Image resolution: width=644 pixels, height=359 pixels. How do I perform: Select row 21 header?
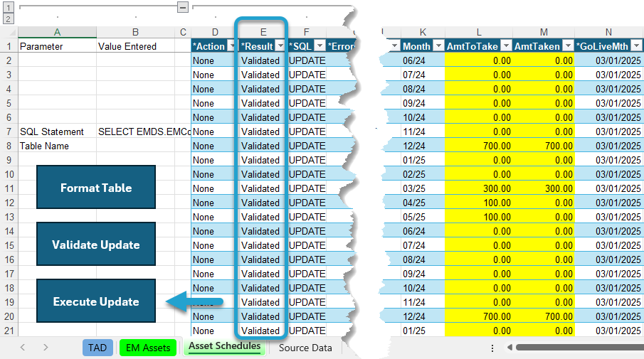tap(9, 331)
